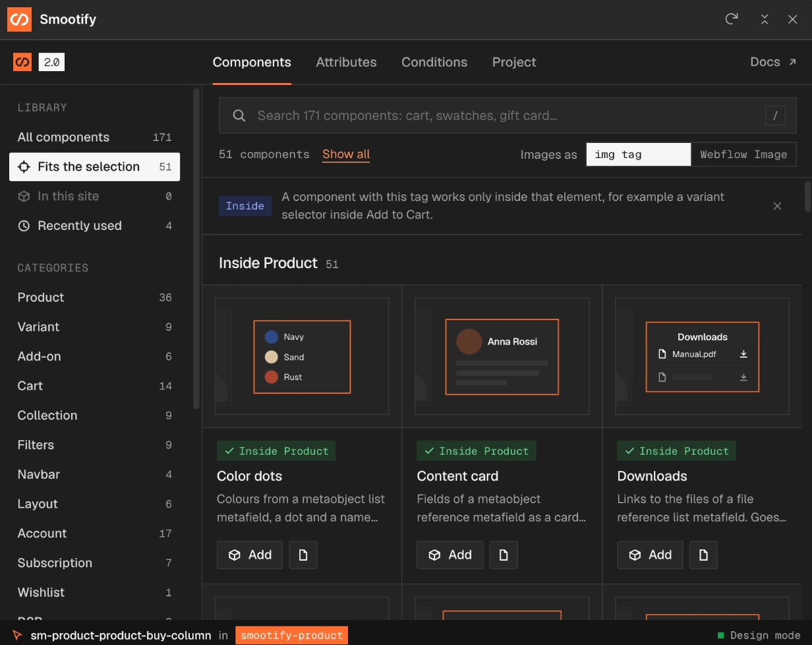Add the Content card component
Image resolution: width=812 pixels, height=645 pixels.
point(449,555)
